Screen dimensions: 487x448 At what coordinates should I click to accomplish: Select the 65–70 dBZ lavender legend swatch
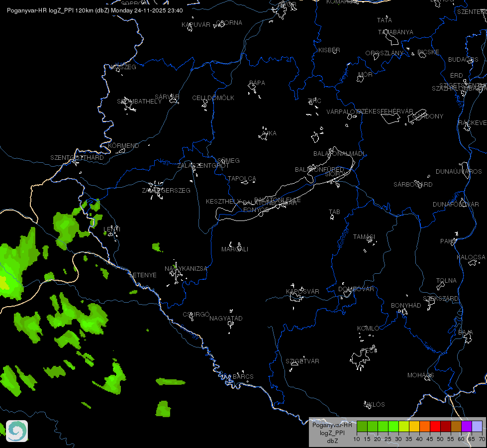pyautogui.click(x=477, y=426)
